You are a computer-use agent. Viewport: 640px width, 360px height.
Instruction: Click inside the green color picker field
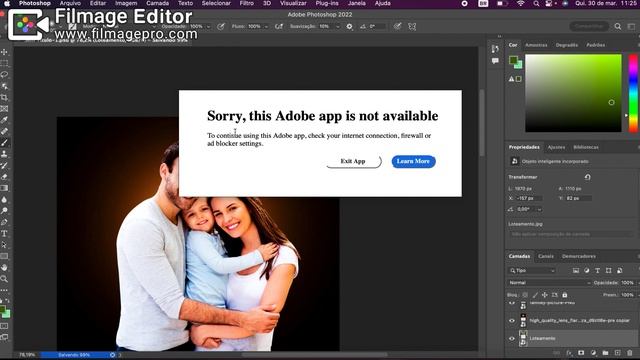573,93
